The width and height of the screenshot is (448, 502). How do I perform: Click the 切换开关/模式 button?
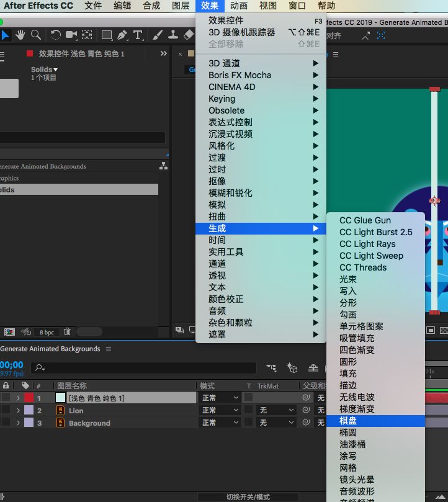[248, 497]
